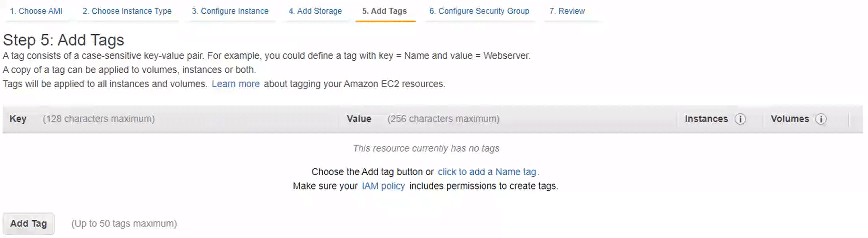Follow the IAM policy link
The height and width of the screenshot is (238, 868).
point(383,186)
